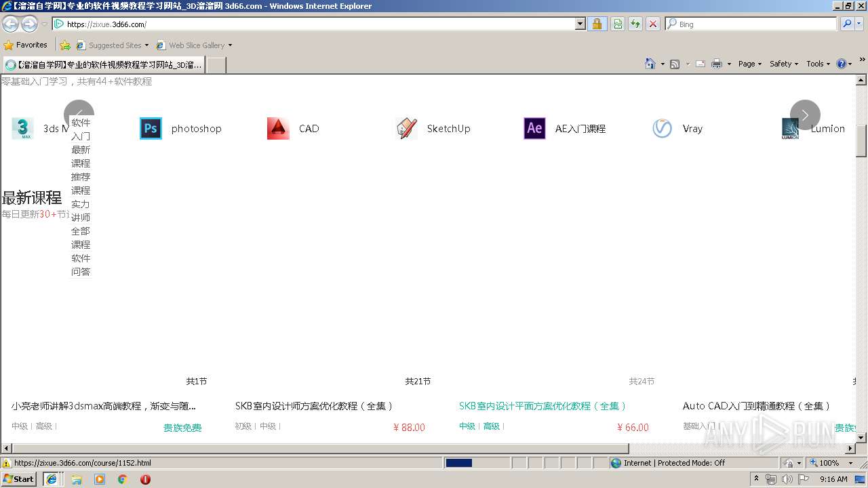Viewport: 868px width, 488px height.
Task: Click the 全部课程 side menu item
Action: pyautogui.click(x=81, y=238)
